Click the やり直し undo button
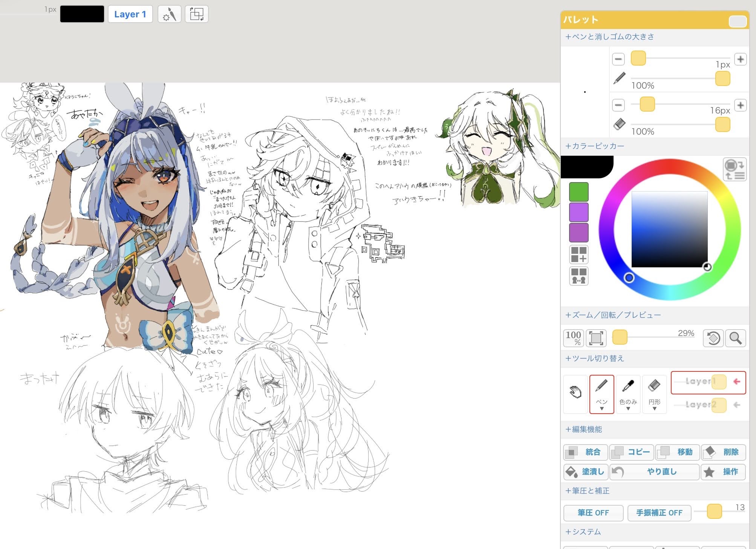 [x=654, y=472]
